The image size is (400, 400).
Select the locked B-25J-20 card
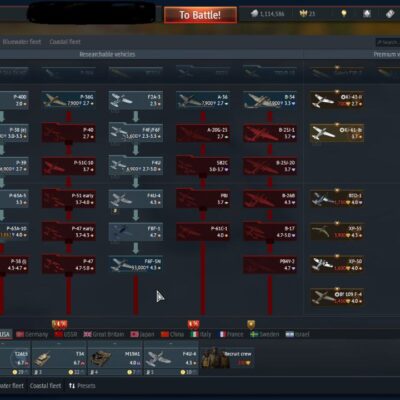click(x=270, y=166)
